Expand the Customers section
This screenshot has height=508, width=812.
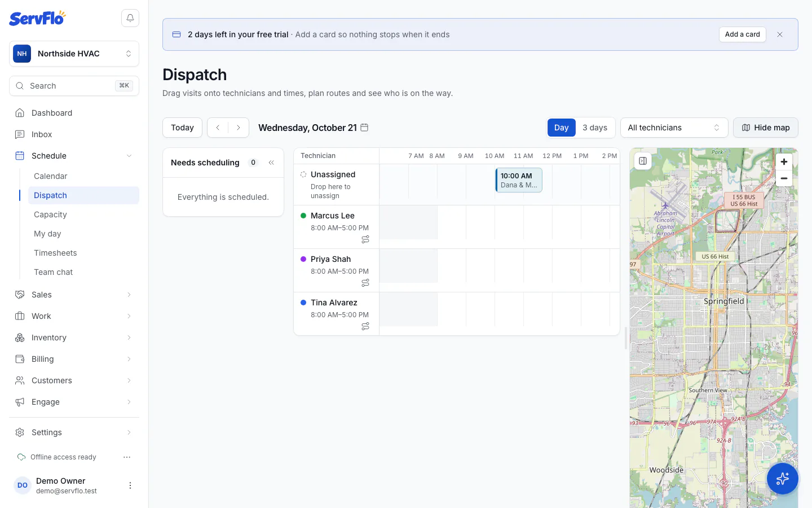coord(74,380)
